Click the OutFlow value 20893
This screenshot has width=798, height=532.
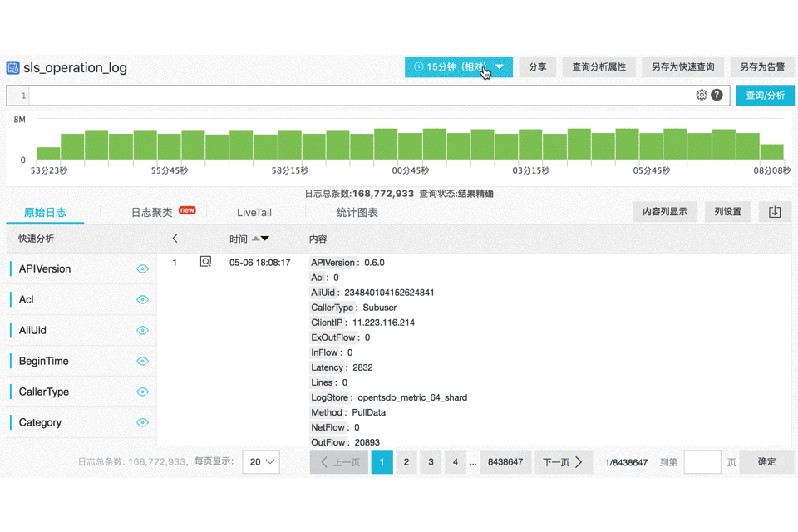367,442
